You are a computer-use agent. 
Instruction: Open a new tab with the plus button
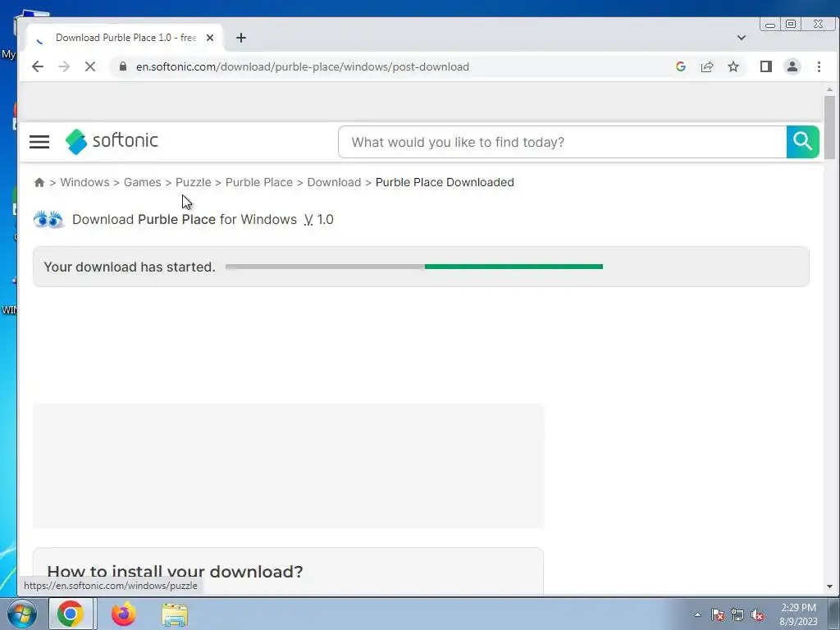click(x=241, y=38)
